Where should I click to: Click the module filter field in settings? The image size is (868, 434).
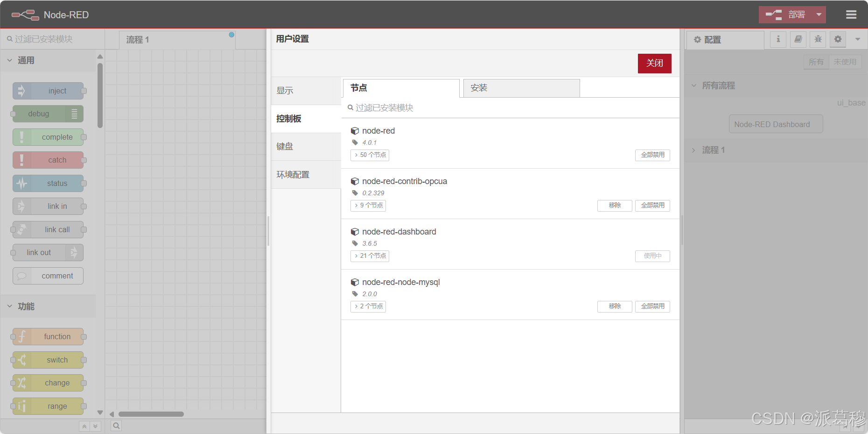pyautogui.click(x=511, y=108)
